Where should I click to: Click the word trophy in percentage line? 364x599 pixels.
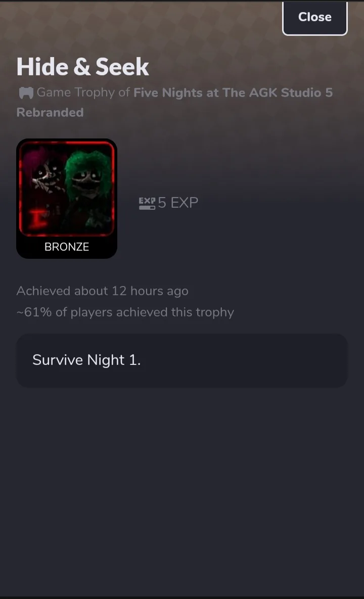[215, 312]
